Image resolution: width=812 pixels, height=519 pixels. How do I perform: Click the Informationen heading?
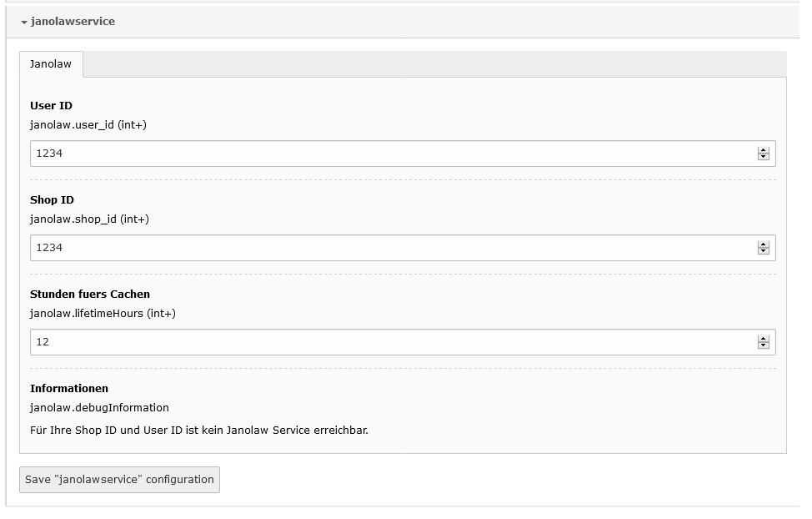[x=69, y=389]
